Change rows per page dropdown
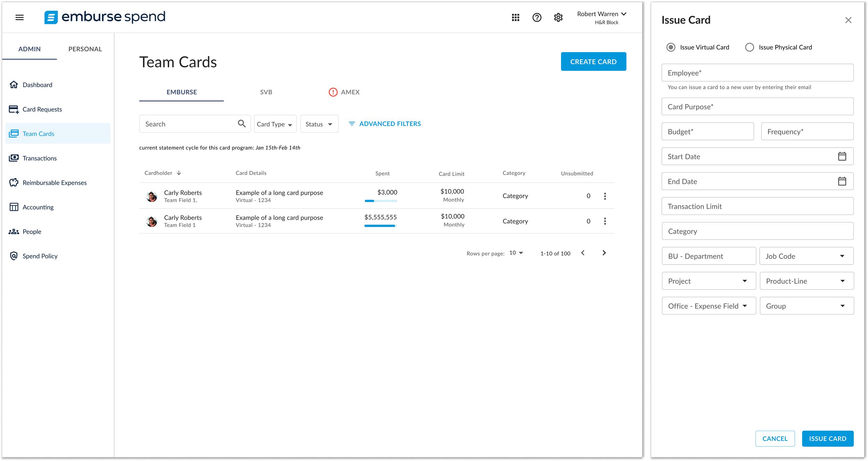Image resolution: width=868 pixels, height=461 pixels. (516, 253)
